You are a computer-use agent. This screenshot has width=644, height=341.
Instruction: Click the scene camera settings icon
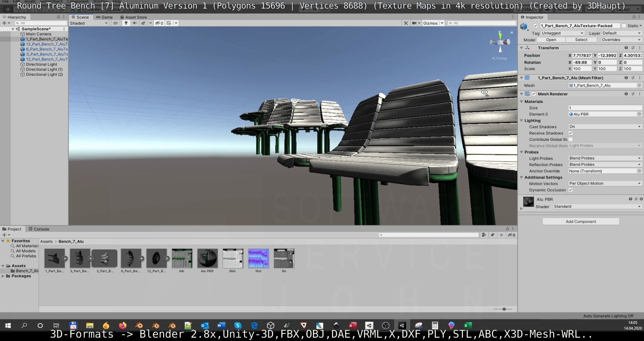point(414,23)
